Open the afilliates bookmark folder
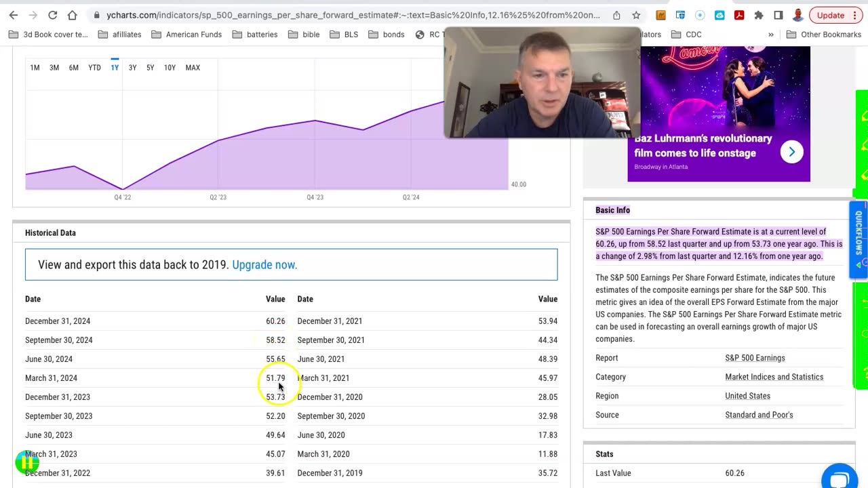The width and height of the screenshot is (868, 488). (119, 35)
